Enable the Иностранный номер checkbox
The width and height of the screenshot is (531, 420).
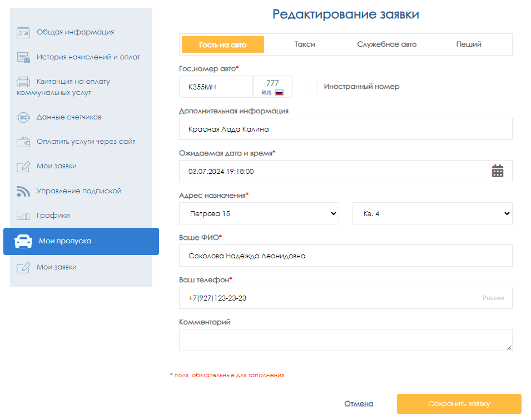point(312,87)
